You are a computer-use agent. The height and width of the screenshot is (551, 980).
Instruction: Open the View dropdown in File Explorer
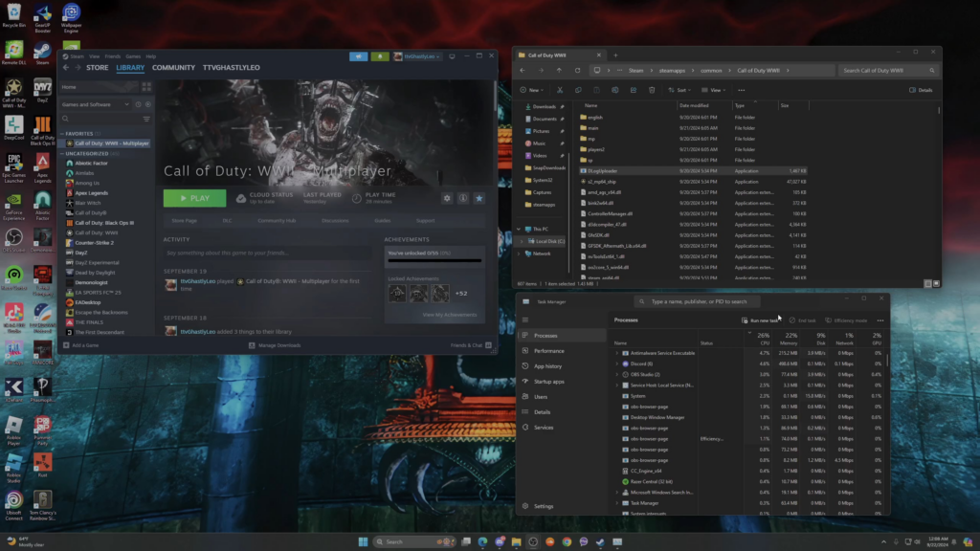[x=713, y=90]
